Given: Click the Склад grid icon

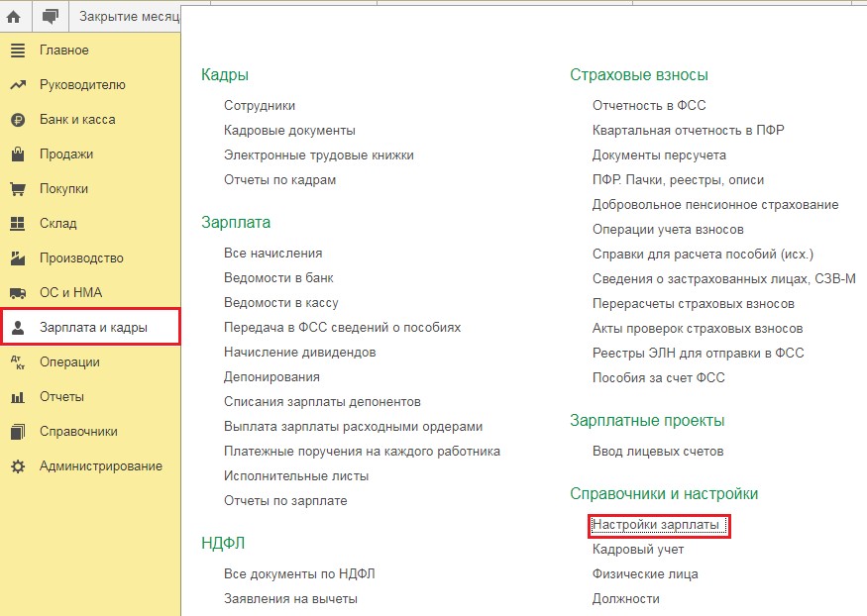Looking at the screenshot, I should click(x=18, y=224).
